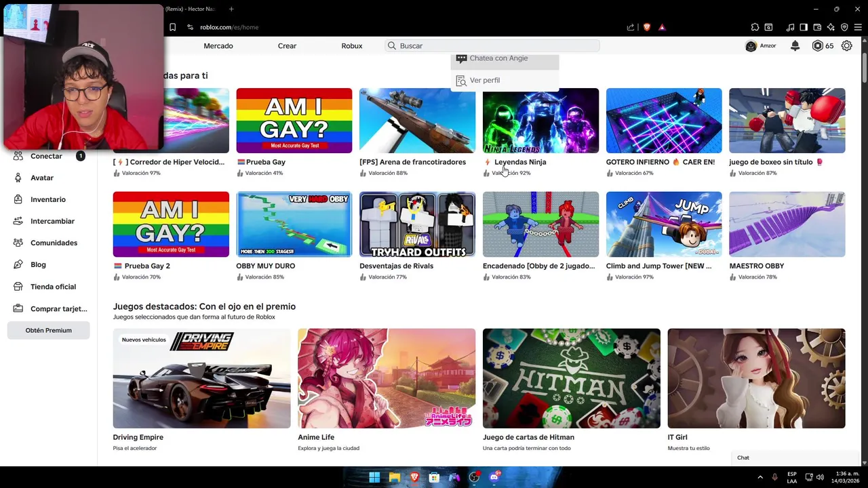
Task: Open Discord from the taskbar
Action: click(x=494, y=477)
